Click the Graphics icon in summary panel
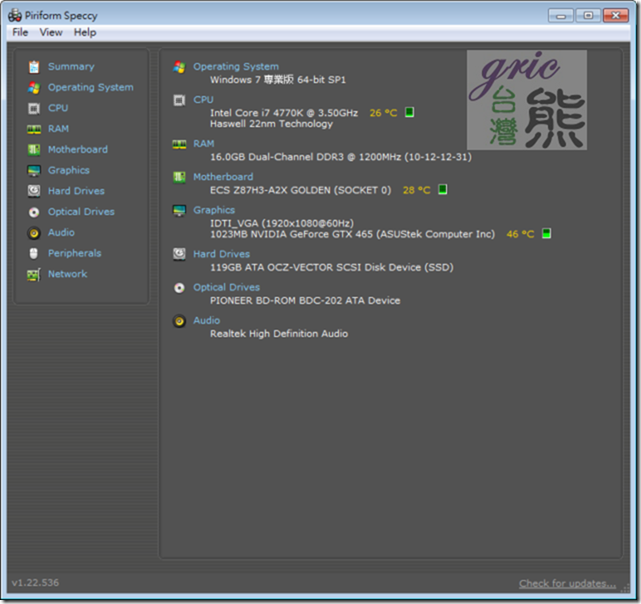The width and height of the screenshot is (641, 604). tap(179, 210)
